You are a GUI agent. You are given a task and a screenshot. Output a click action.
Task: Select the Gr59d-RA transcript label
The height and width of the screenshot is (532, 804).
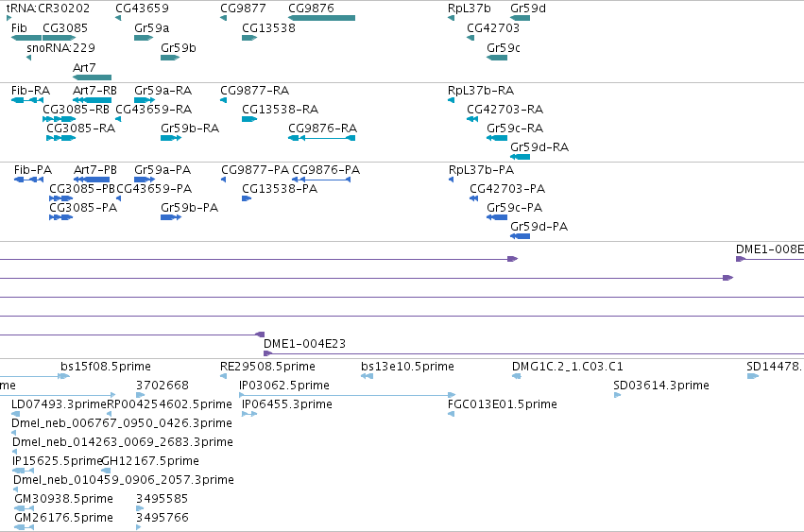point(539,147)
